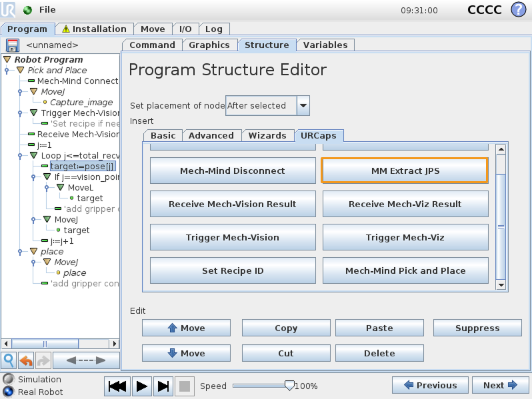Screen dimensions: 532x399
Task: Stop the running program
Action: pyautogui.click(x=185, y=386)
